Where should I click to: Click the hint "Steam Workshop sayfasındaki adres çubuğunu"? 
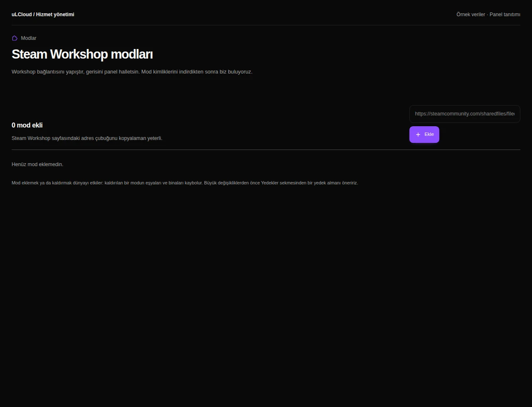87,138
